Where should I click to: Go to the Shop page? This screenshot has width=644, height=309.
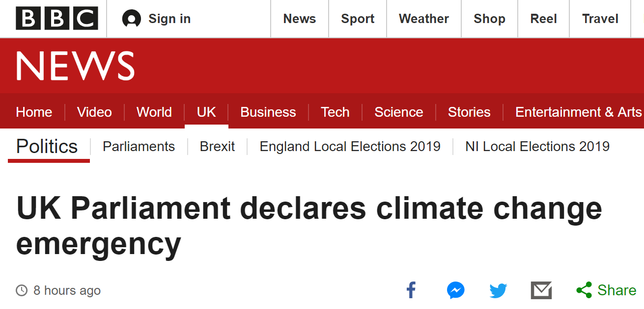pyautogui.click(x=489, y=19)
